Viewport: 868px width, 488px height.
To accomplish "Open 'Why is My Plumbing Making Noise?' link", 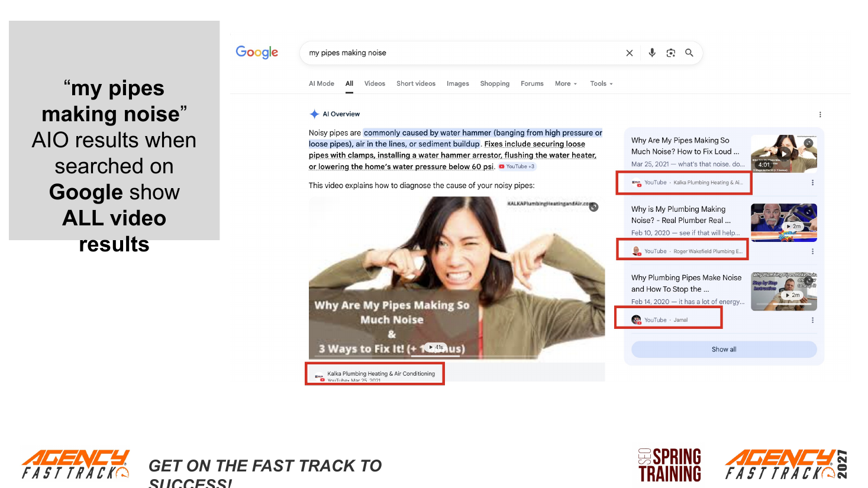I will [x=681, y=215].
